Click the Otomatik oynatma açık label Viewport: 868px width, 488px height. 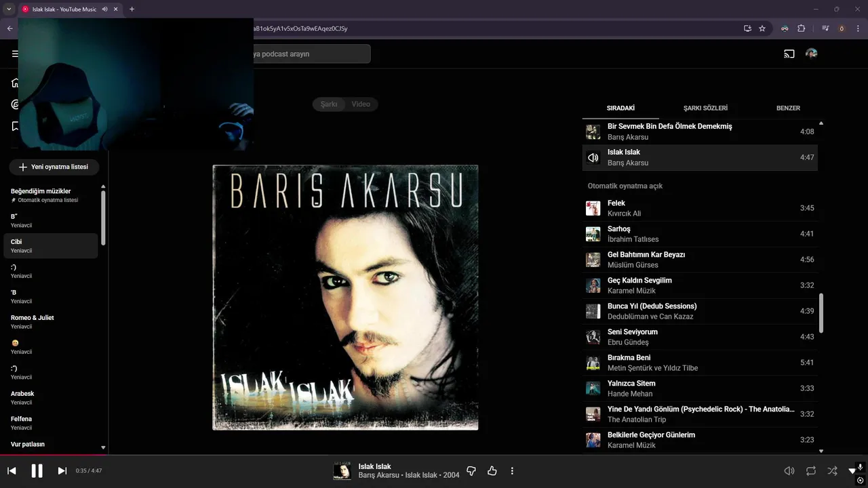tap(625, 186)
